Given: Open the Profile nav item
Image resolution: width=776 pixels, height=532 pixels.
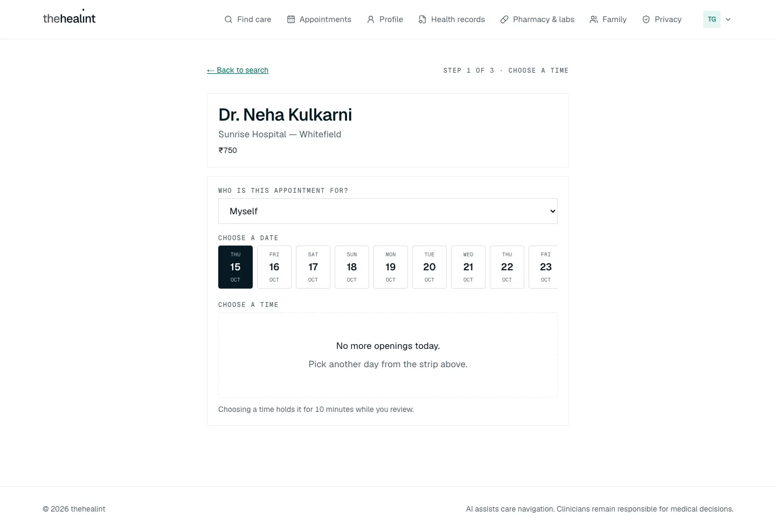Looking at the screenshot, I should 385,19.
